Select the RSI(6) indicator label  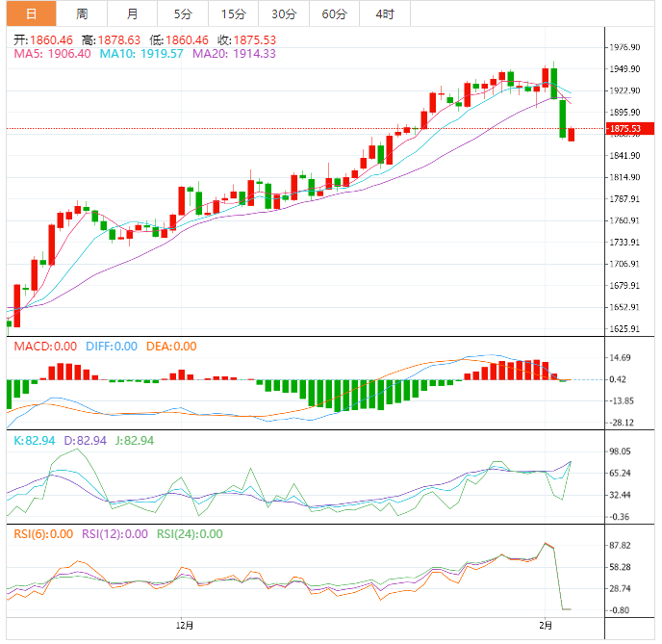pos(42,534)
